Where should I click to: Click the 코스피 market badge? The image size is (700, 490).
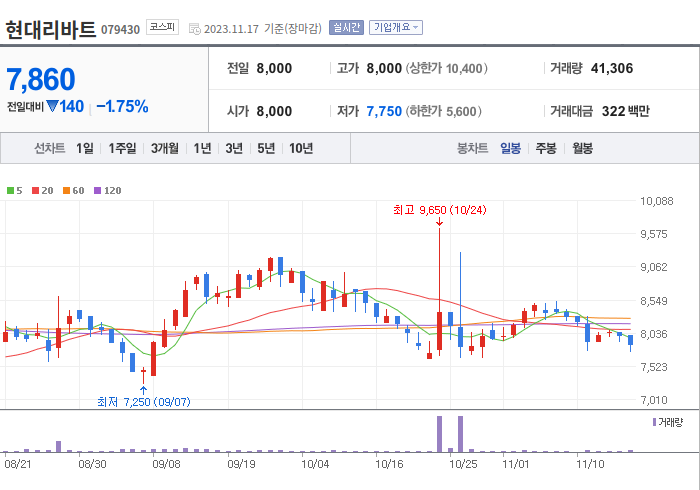(162, 27)
